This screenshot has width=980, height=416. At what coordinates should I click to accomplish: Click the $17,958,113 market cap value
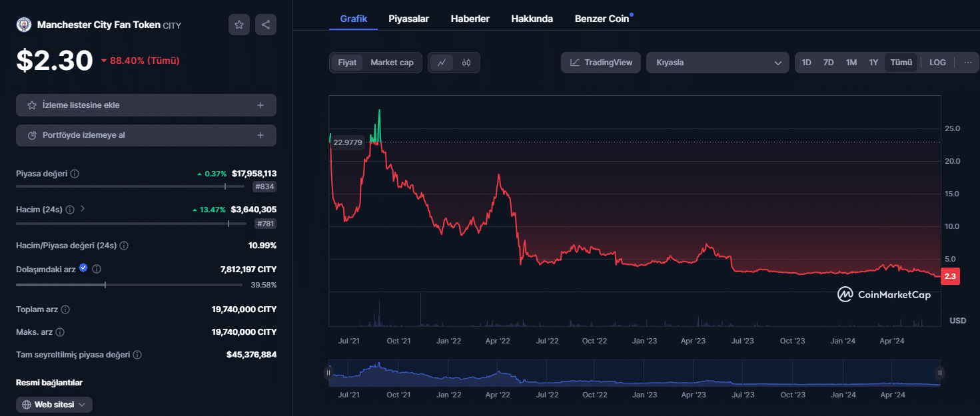click(254, 174)
